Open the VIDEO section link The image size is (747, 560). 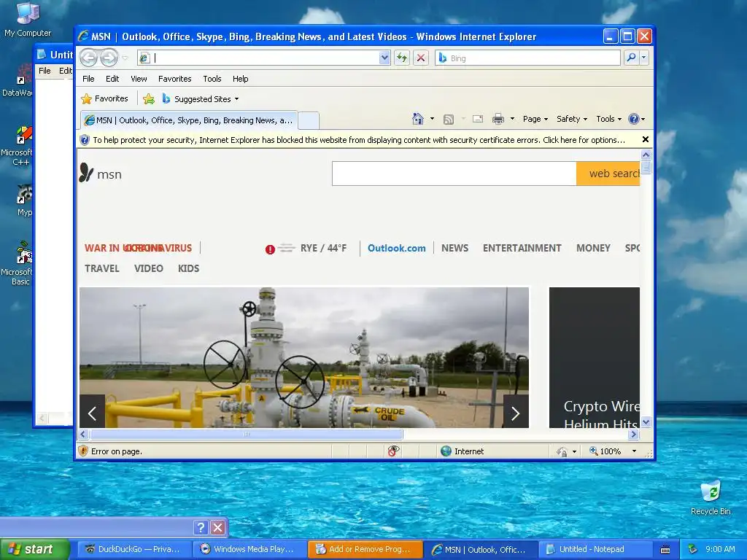point(149,268)
